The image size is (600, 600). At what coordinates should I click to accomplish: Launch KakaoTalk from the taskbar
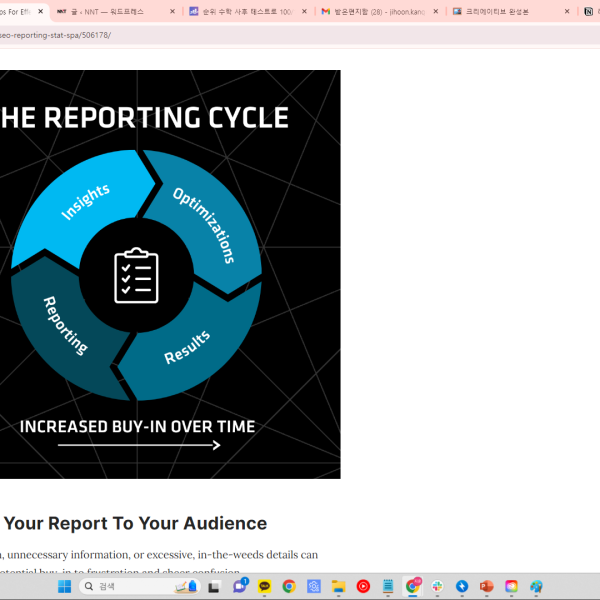[x=264, y=586]
